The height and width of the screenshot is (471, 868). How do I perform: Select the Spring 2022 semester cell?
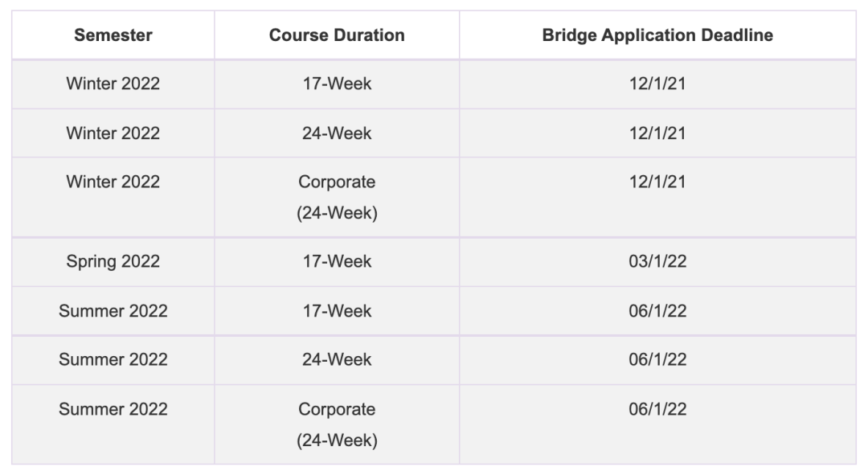[113, 261]
